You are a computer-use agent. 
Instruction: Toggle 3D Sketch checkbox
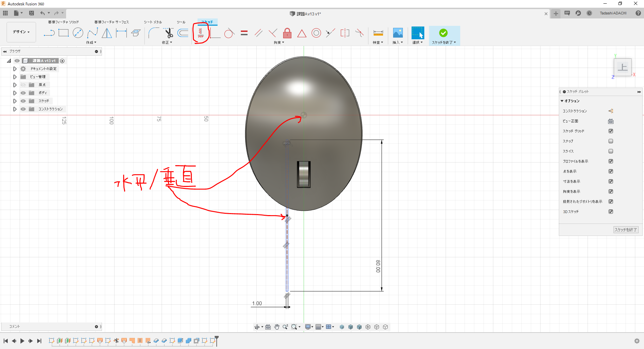[611, 212]
